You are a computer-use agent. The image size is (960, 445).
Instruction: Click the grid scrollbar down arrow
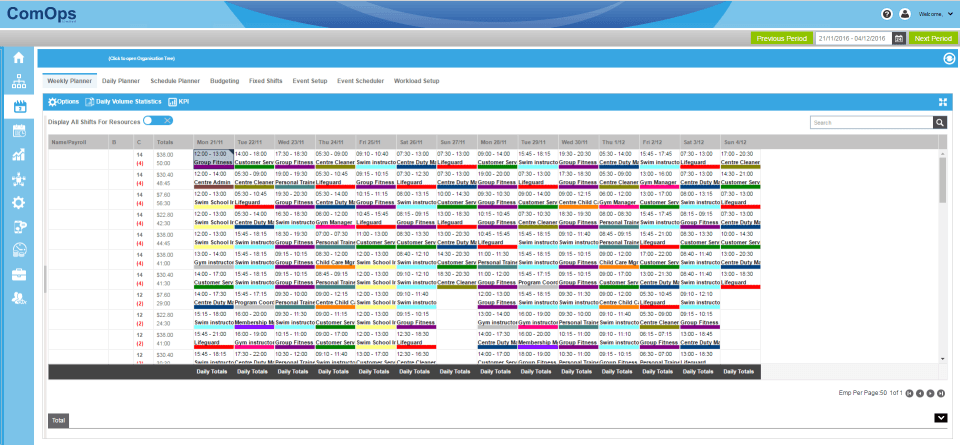(x=943, y=359)
